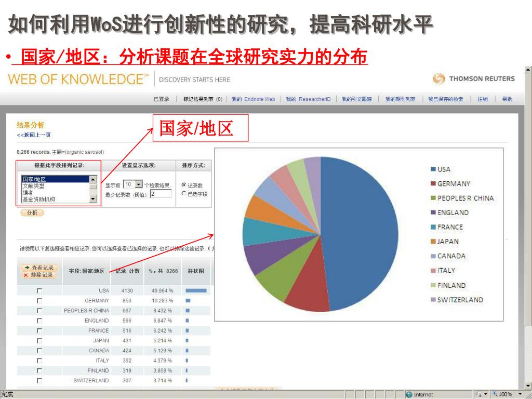The image size is (532, 399).
Task: Click the 字段: 国家/地区 column header
Action: 87,271
